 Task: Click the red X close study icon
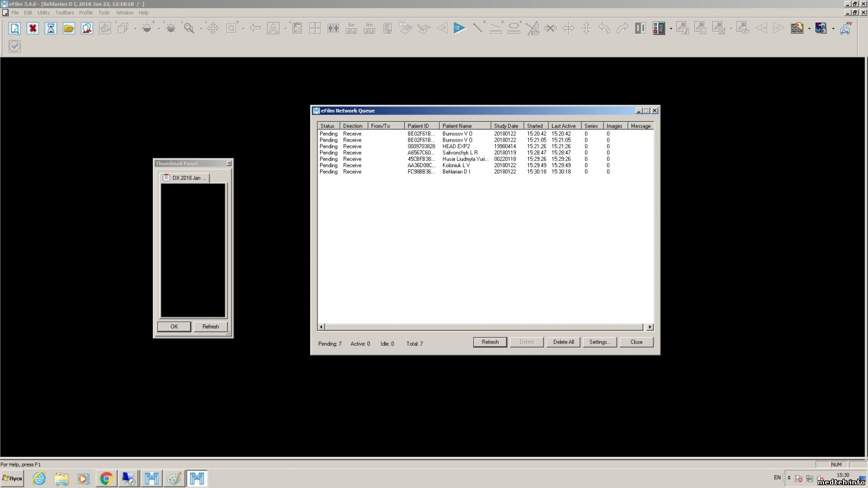33,28
